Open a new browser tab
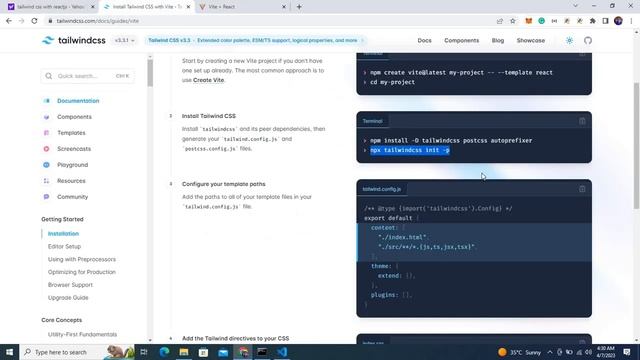The width and height of the screenshot is (640, 360). [x=299, y=7]
